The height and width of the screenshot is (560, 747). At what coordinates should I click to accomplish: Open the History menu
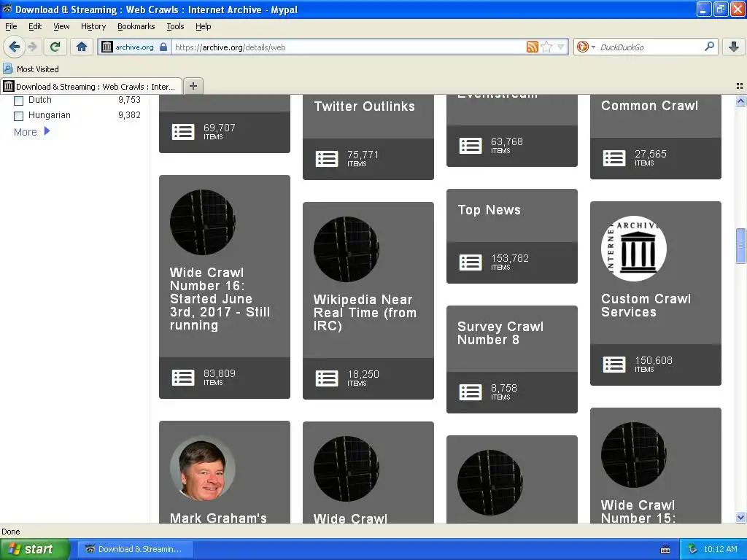click(x=93, y=26)
